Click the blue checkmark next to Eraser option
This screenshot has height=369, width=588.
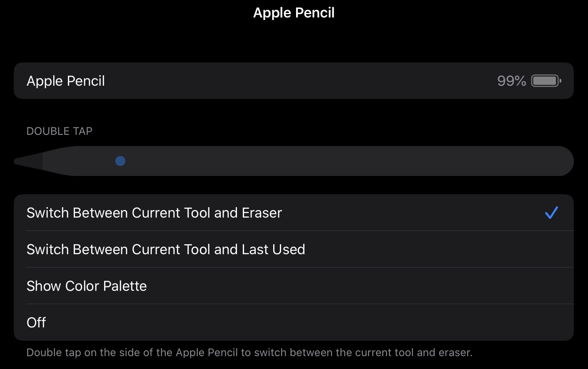click(551, 213)
